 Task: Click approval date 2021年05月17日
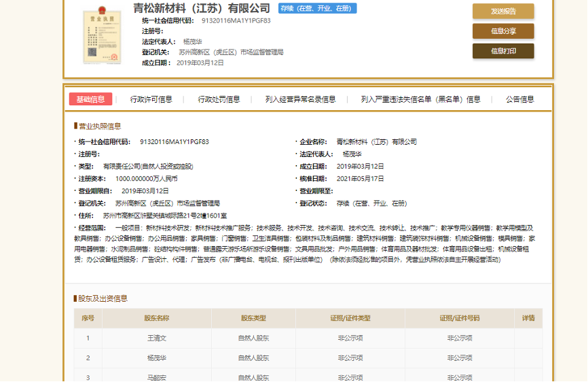click(360, 179)
